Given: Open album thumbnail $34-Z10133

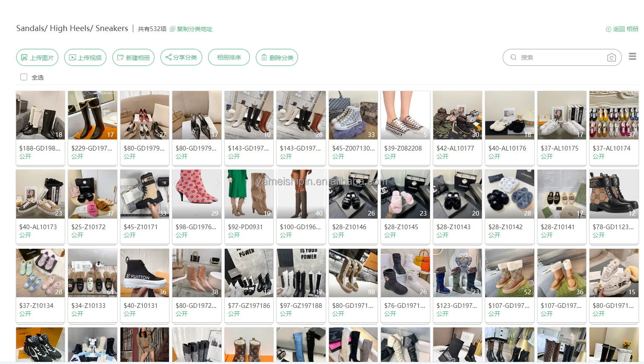Looking at the screenshot, I should tap(92, 273).
